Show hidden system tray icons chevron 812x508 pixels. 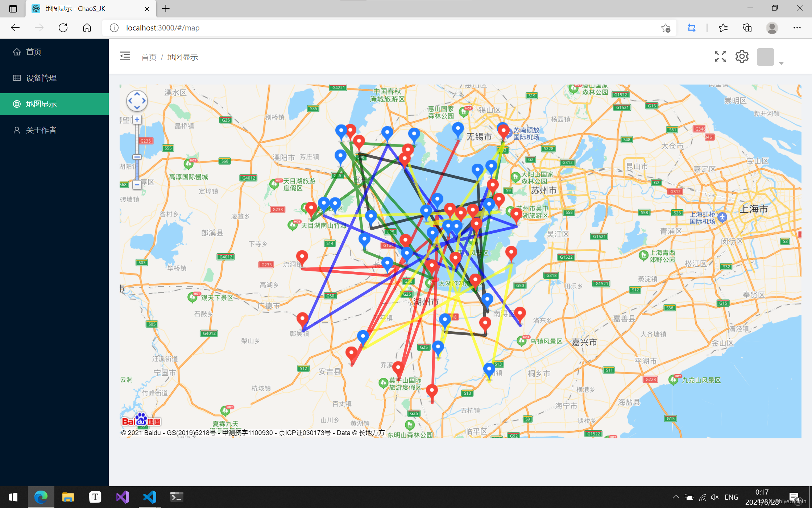[x=675, y=497]
